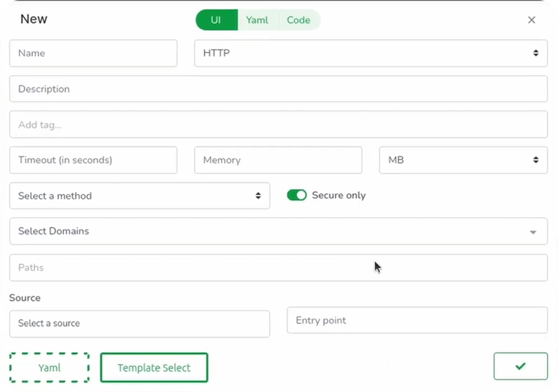Click the down arrow in Select Domains
This screenshot has height=392, width=558.
pos(533,232)
